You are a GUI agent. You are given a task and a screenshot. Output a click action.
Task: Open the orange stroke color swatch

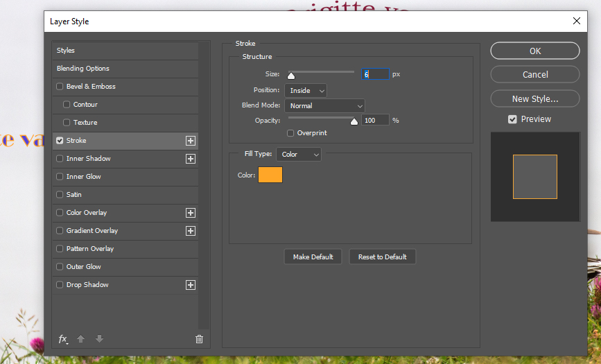click(x=270, y=175)
